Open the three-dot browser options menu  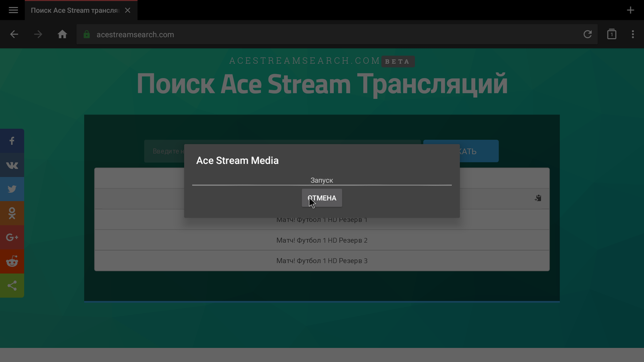point(633,35)
